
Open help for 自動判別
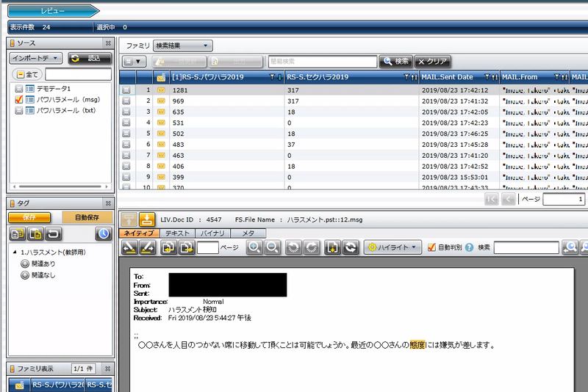click(469, 247)
